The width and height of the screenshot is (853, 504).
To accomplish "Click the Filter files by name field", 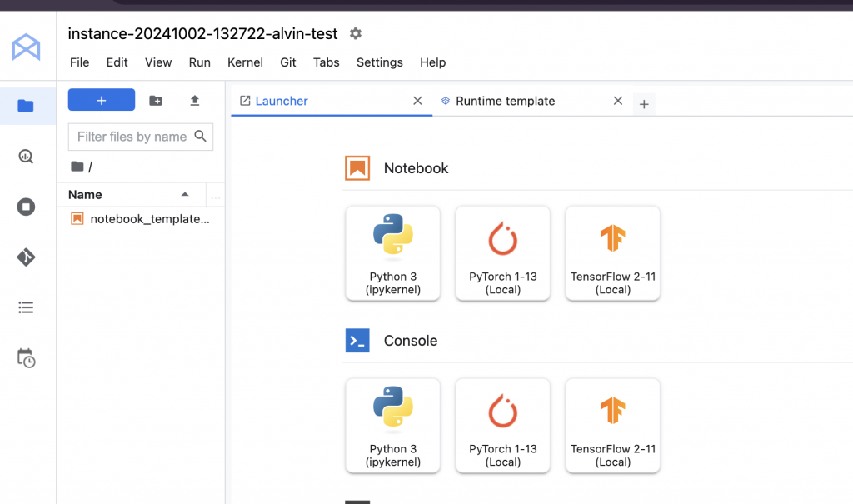I will (140, 137).
